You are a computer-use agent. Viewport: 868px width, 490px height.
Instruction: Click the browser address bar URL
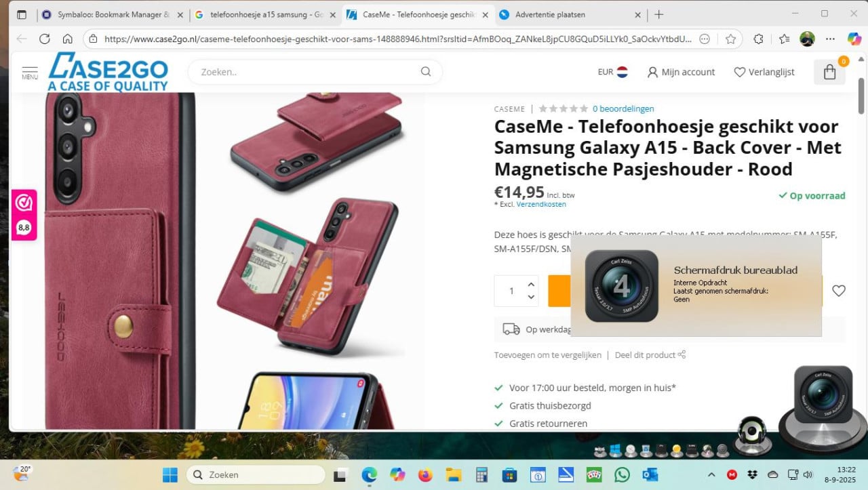pos(399,39)
